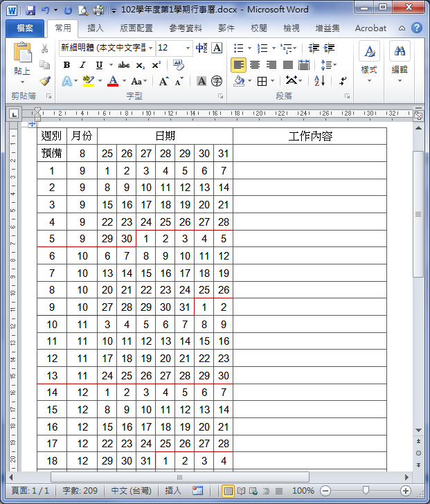Toggle Strikethrough abc button
The image size is (430, 504).
[124, 65]
